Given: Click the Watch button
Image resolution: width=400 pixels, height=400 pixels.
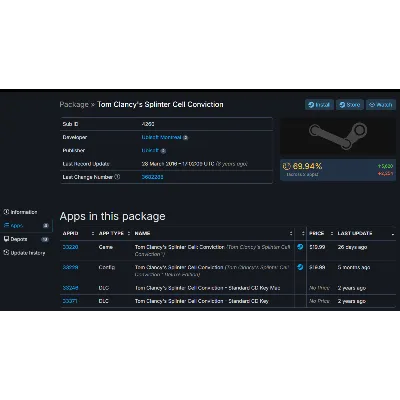Looking at the screenshot, I should pos(381,105).
